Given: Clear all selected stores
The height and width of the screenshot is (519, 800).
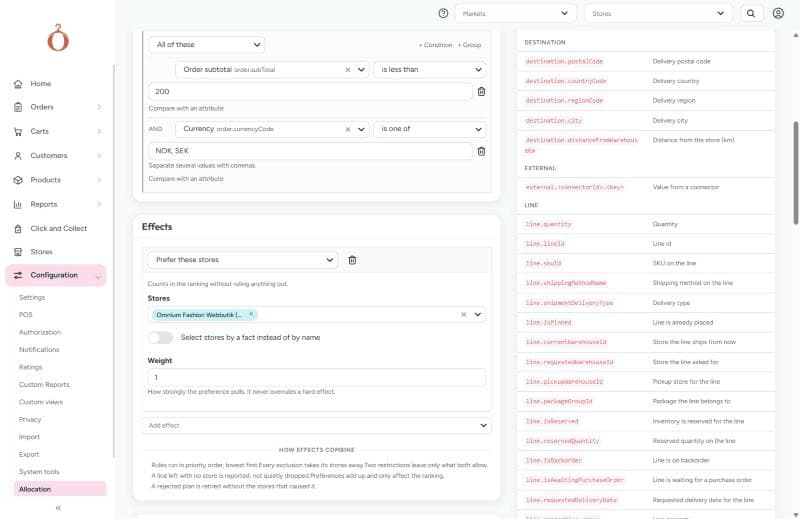Looking at the screenshot, I should click(463, 315).
